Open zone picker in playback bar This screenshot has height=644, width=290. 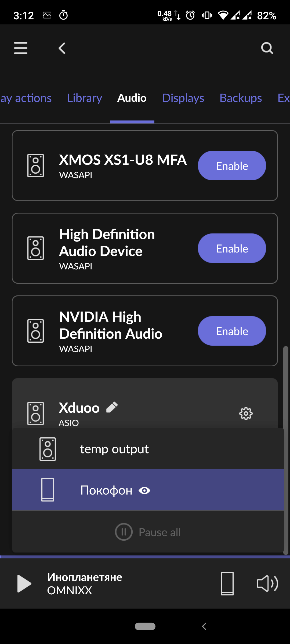tap(227, 584)
